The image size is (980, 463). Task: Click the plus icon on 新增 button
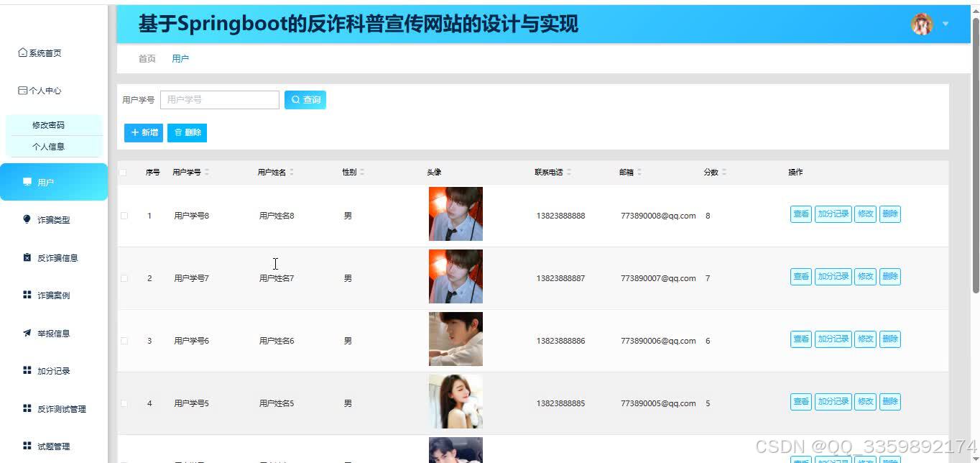point(135,132)
